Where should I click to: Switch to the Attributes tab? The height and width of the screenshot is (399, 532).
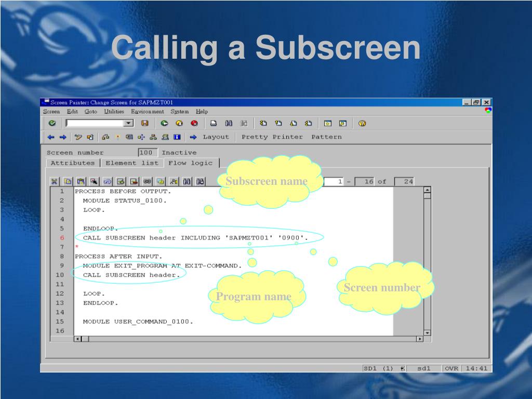tap(73, 163)
